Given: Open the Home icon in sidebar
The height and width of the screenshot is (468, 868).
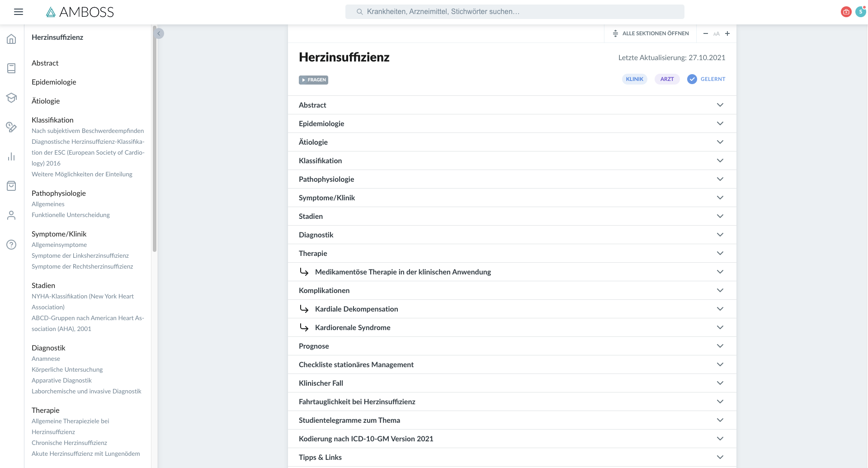Looking at the screenshot, I should tap(11, 39).
